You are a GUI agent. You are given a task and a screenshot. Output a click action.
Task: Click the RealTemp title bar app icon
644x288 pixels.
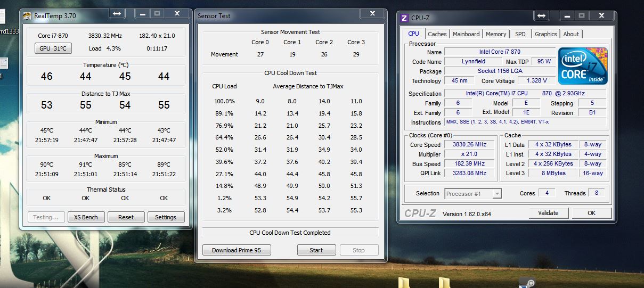coord(27,15)
